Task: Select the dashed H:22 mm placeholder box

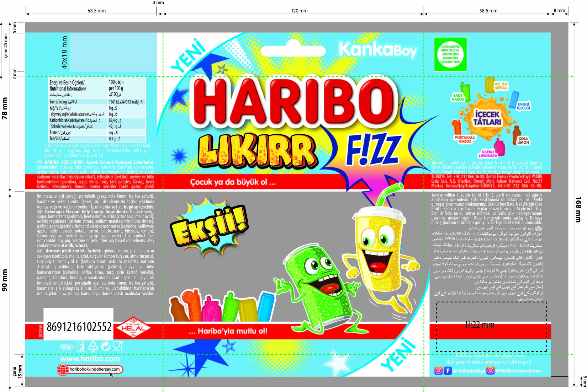Action: (492, 327)
